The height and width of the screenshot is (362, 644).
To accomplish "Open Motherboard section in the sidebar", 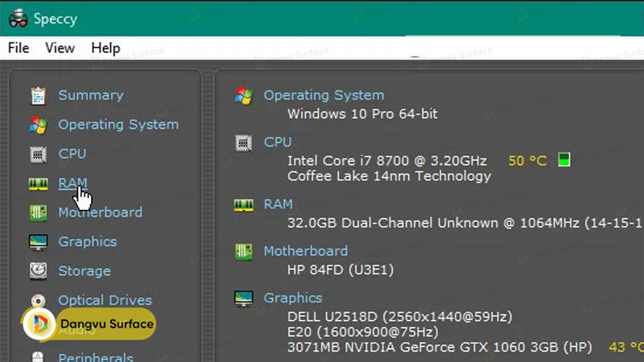I will tap(100, 212).
